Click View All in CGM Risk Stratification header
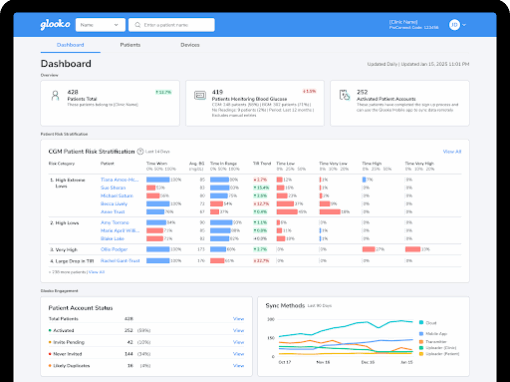 click(x=452, y=152)
